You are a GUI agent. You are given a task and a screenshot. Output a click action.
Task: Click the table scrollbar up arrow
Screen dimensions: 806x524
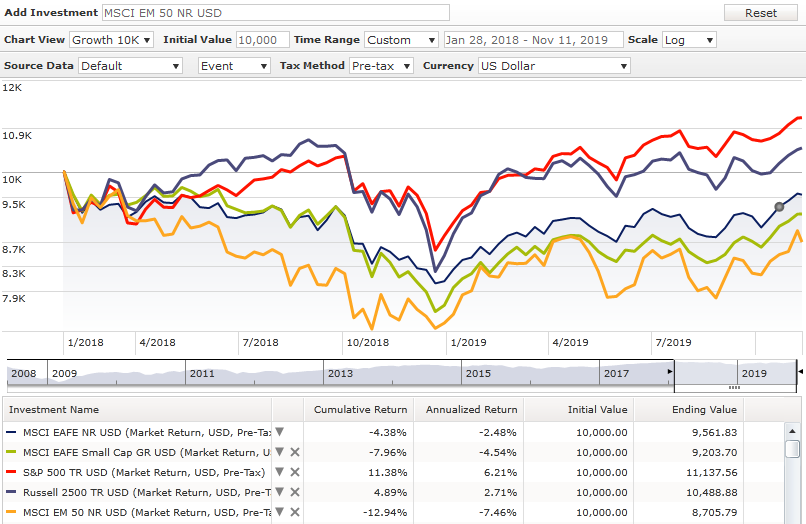[x=792, y=431]
